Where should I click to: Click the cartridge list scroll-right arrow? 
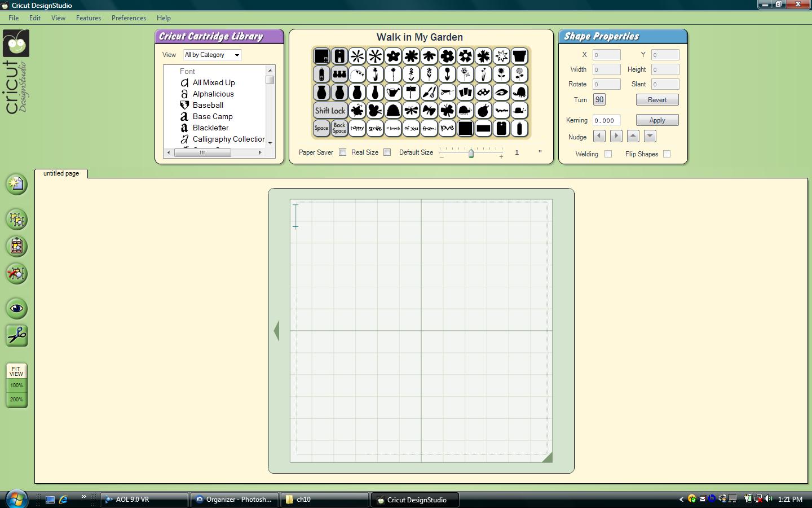pyautogui.click(x=260, y=152)
